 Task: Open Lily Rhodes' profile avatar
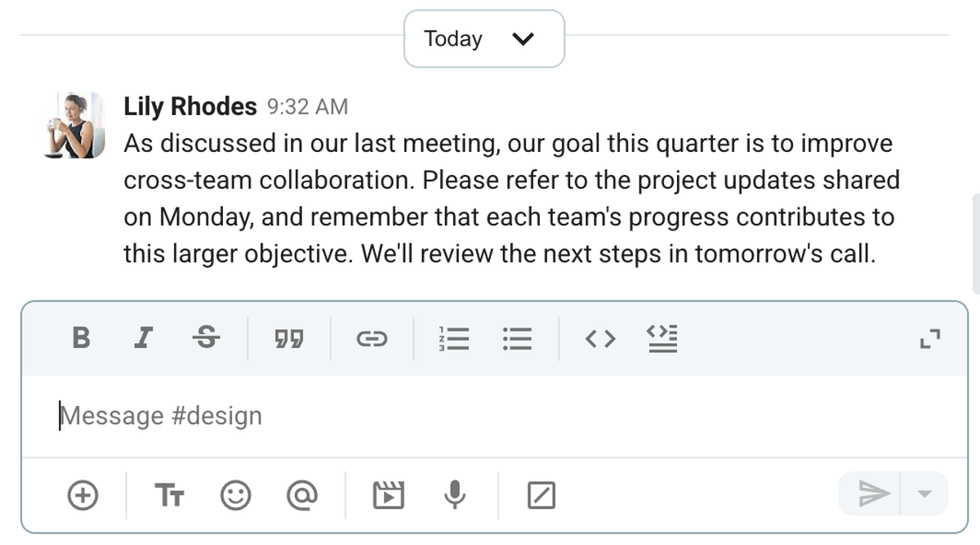(73, 124)
